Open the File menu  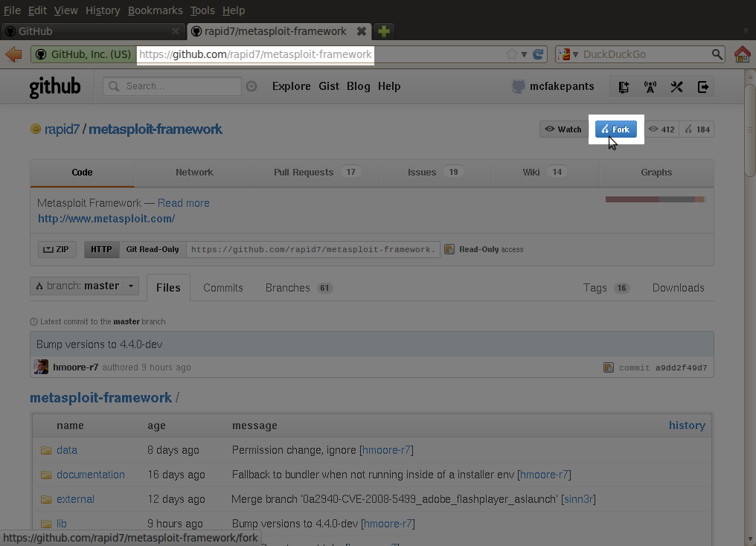pyautogui.click(x=12, y=10)
